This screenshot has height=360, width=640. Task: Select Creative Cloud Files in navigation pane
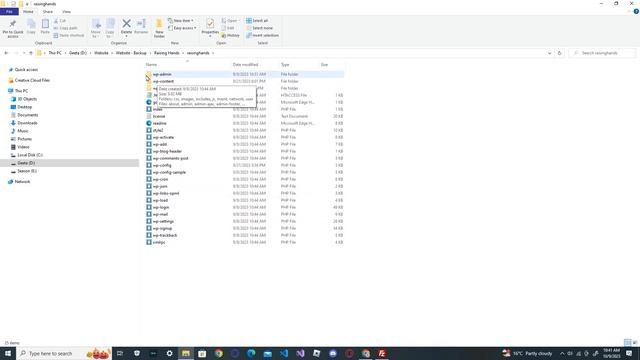click(29, 80)
